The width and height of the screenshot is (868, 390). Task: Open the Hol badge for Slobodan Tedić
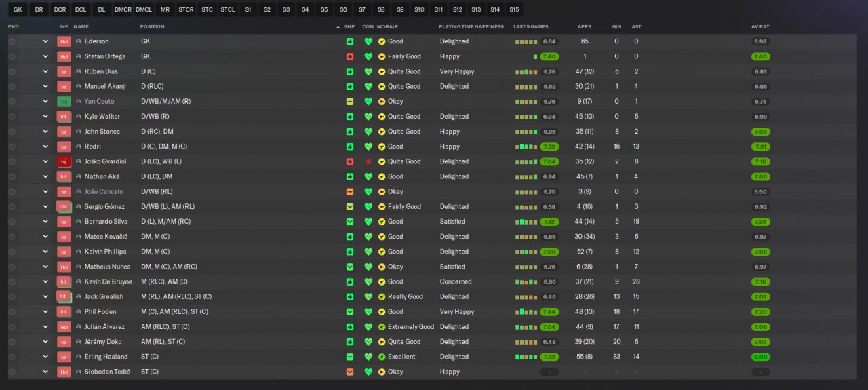[x=64, y=372]
